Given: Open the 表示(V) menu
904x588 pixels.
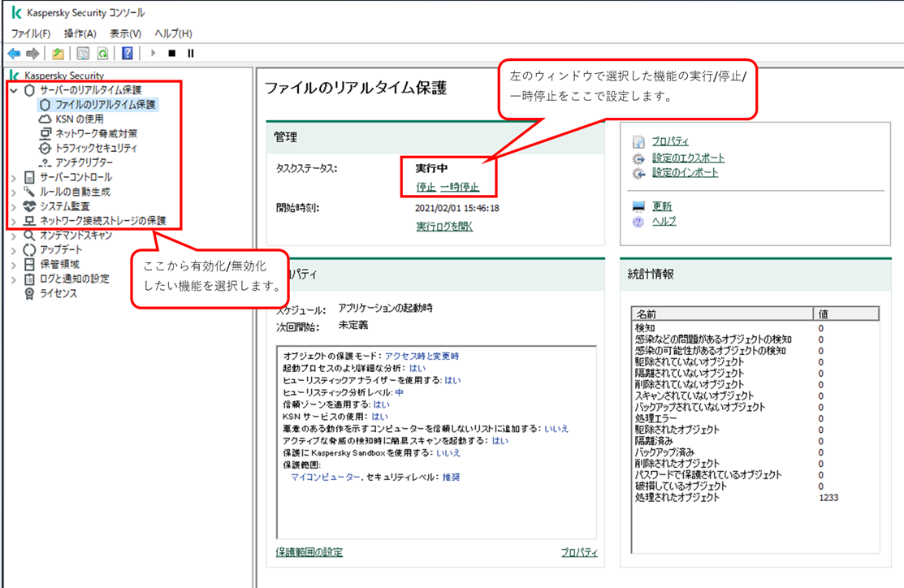Looking at the screenshot, I should 126,33.
